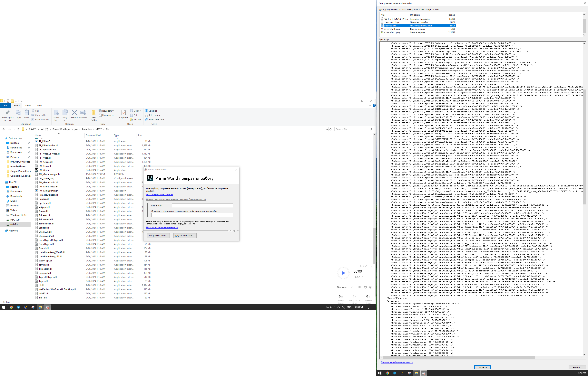The height and width of the screenshot is (376, 588).
Task: Open recent locations dropdown arrow
Action: [x=14, y=129]
